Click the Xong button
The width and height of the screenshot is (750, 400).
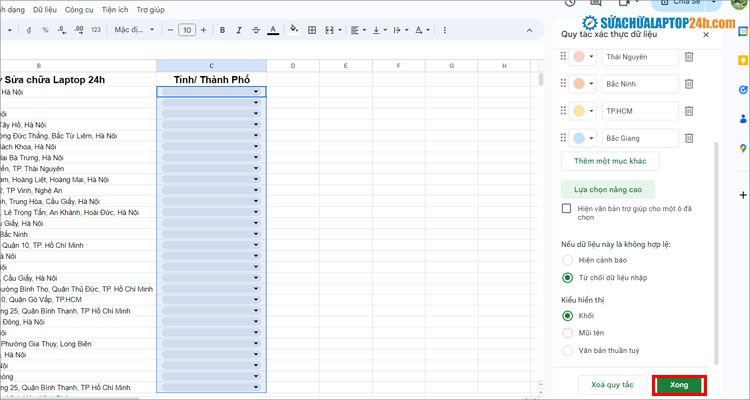(679, 385)
